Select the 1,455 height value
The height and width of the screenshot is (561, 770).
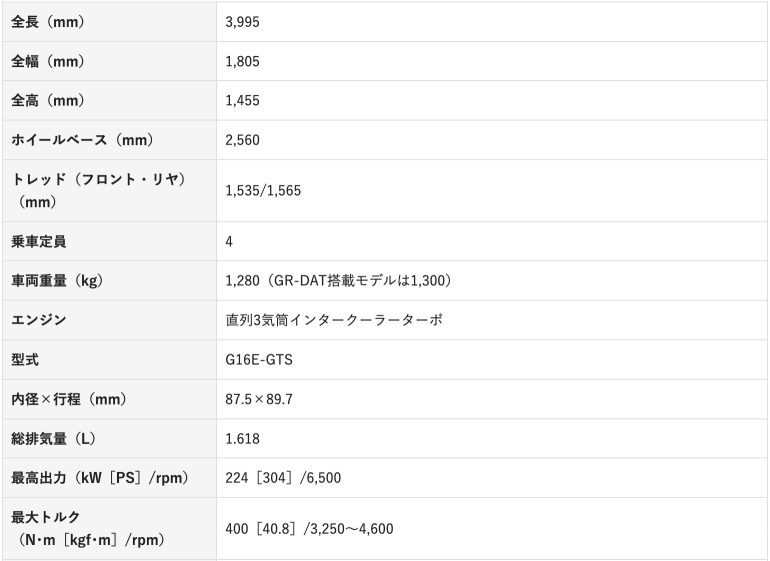[243, 100]
